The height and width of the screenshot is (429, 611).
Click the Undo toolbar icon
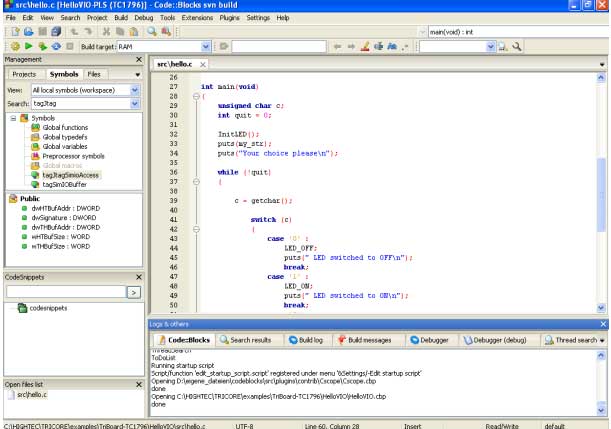(x=74, y=32)
